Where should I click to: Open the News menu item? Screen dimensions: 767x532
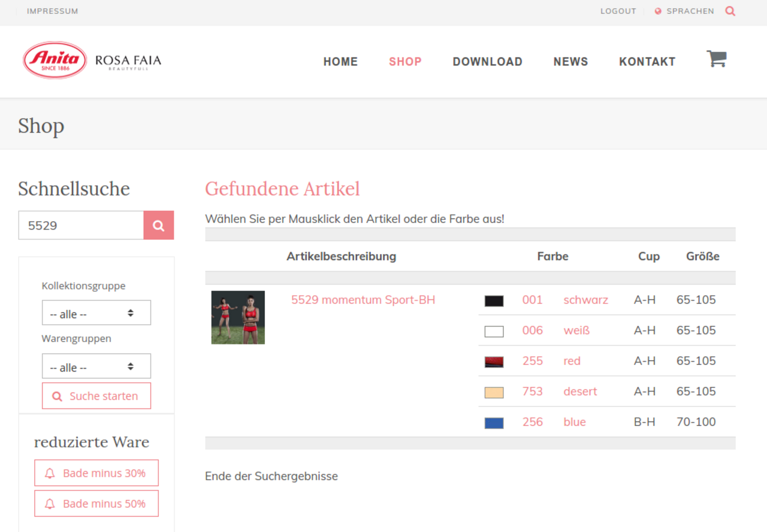[x=570, y=62]
